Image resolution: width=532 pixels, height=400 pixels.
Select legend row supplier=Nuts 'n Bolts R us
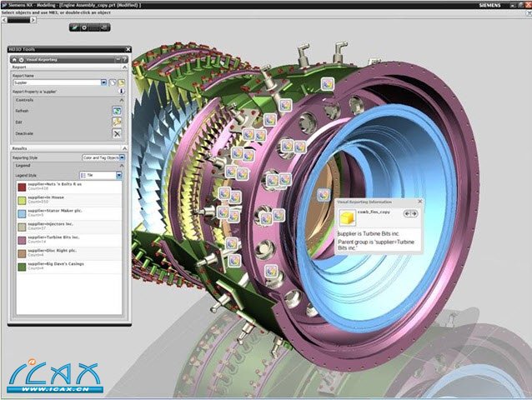pos(69,187)
